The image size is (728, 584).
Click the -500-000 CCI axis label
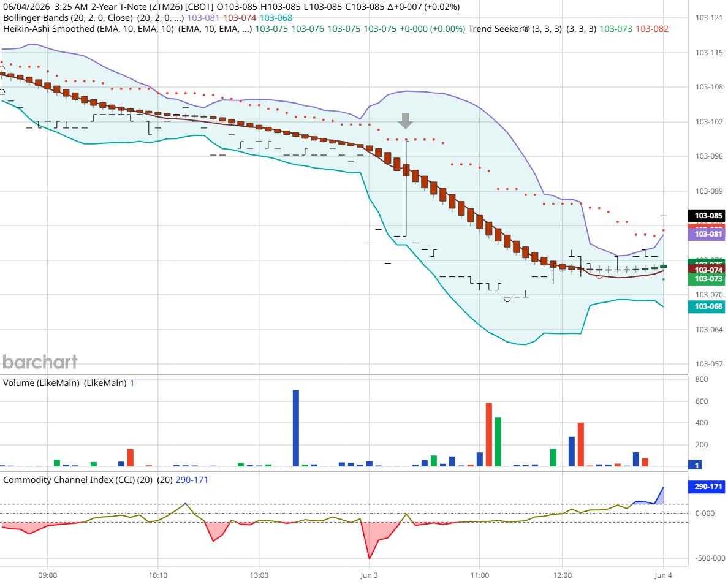click(x=710, y=558)
